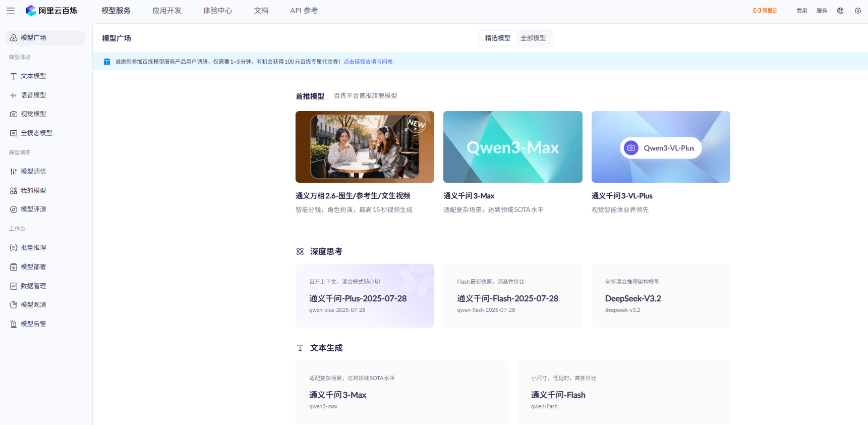The height and width of the screenshot is (425, 868).
Task: Click the 服务 header link
Action: coord(822,11)
